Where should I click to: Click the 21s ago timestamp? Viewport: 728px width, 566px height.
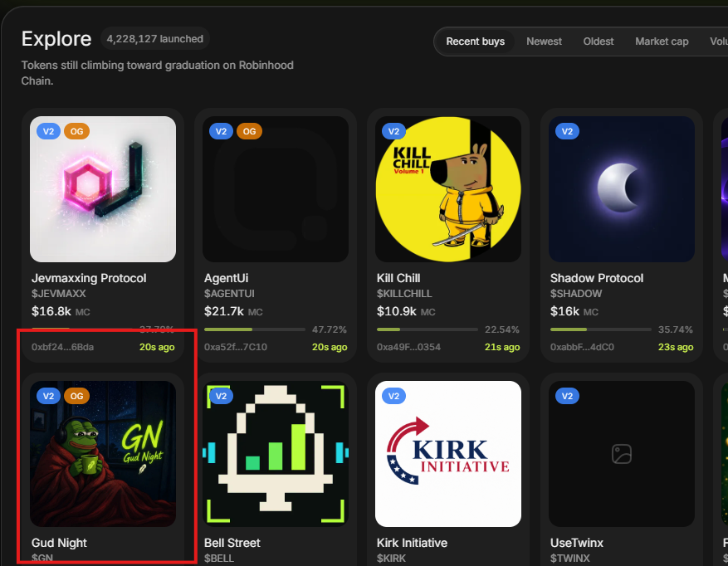click(x=502, y=347)
